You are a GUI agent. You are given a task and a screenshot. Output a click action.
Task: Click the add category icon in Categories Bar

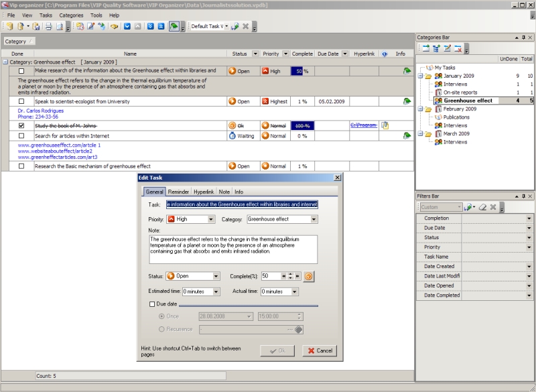425,48
